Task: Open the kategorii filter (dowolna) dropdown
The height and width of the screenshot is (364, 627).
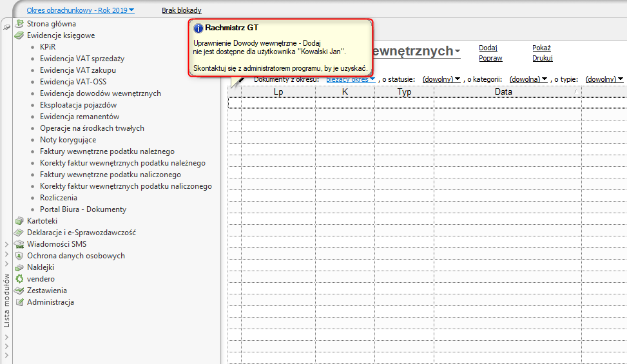Action: click(528, 79)
